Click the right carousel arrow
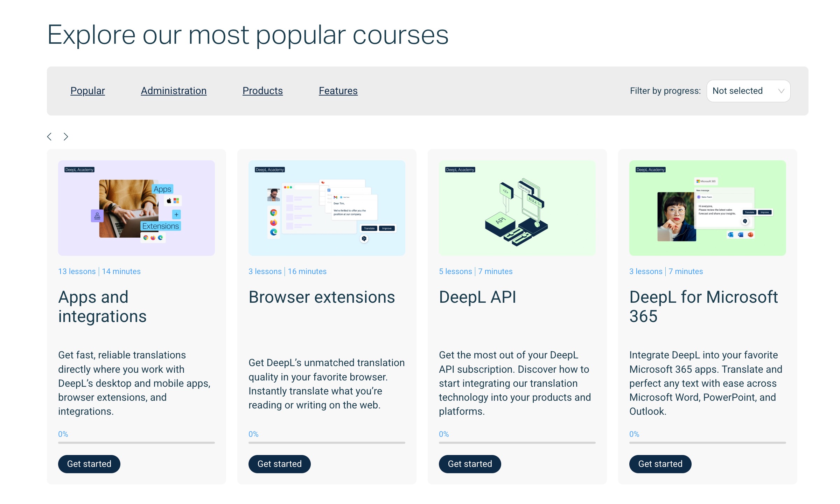840x504 pixels. 65,136
